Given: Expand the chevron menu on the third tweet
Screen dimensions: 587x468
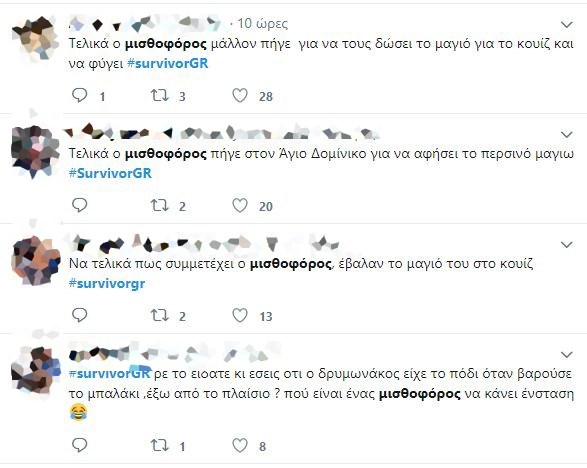Looking at the screenshot, I should [x=567, y=244].
